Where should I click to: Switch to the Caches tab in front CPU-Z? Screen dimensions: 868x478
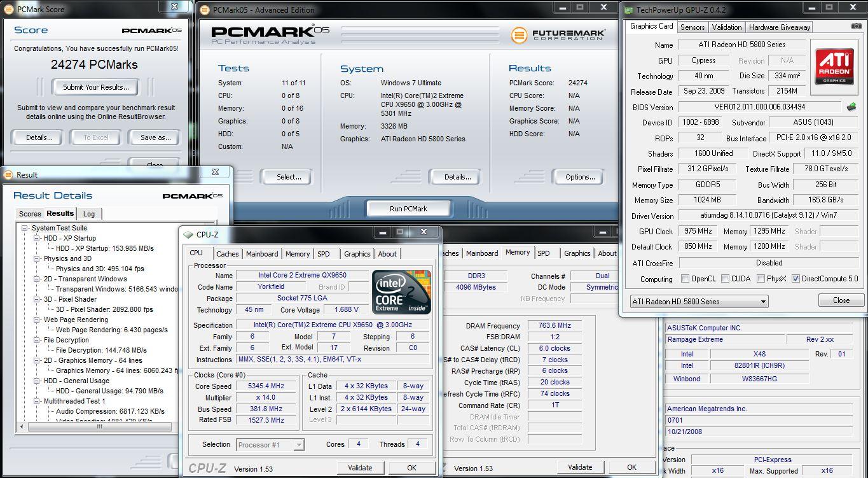point(227,254)
